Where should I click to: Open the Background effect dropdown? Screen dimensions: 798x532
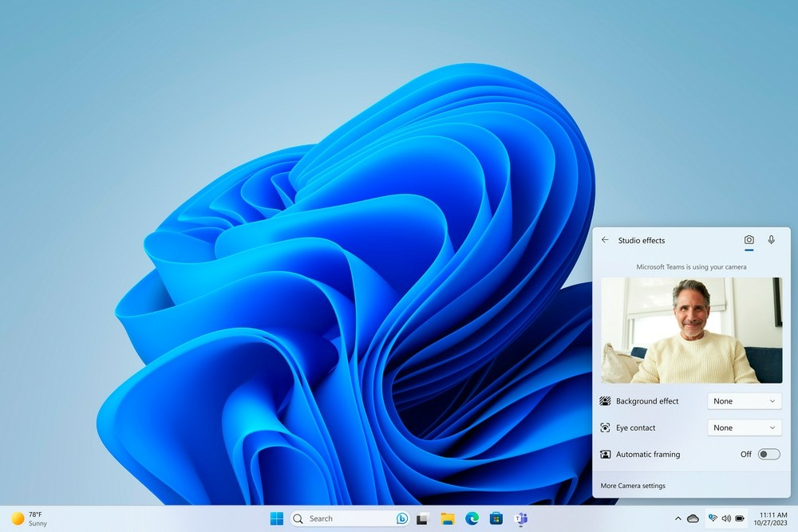tap(744, 401)
